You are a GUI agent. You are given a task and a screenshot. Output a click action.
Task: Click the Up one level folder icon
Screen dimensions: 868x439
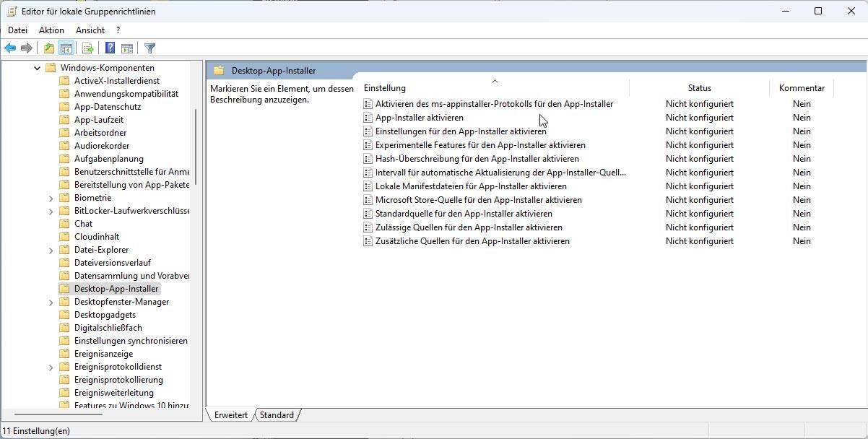(48, 48)
